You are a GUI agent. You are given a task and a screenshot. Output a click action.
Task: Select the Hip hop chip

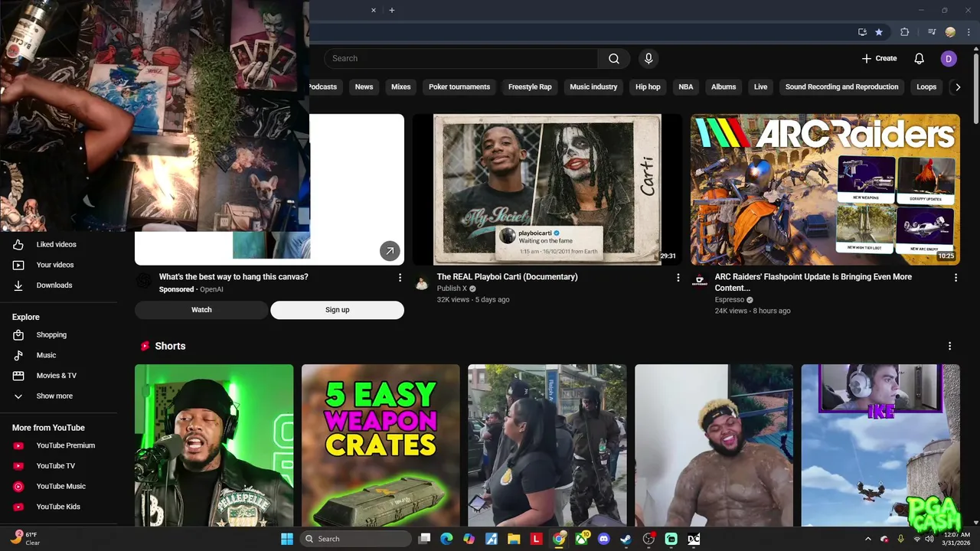(x=648, y=87)
